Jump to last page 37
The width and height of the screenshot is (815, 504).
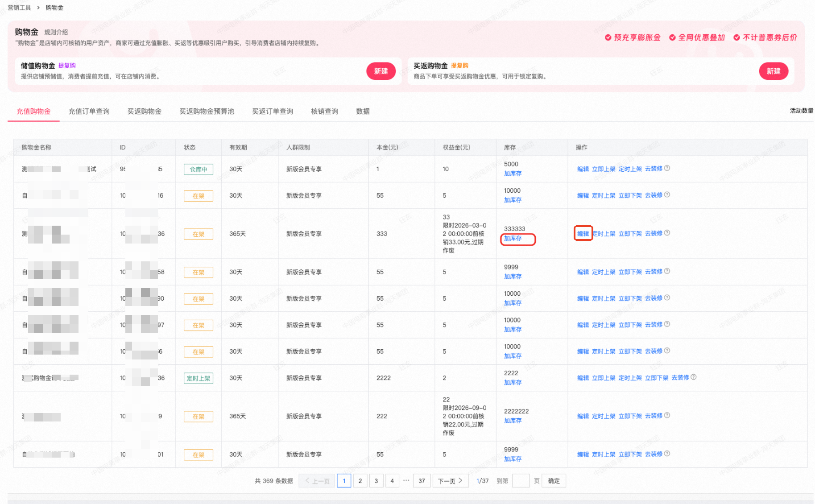point(422,481)
